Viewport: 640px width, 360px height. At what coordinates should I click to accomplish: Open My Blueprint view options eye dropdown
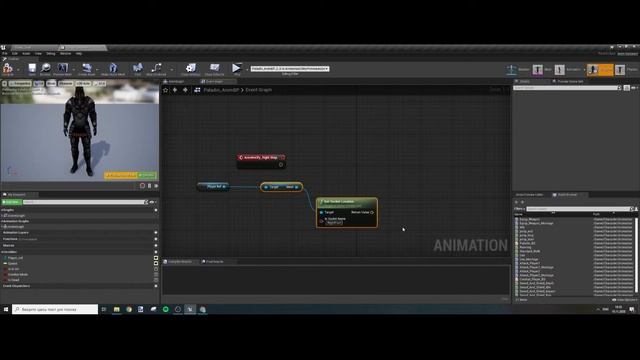(153, 202)
